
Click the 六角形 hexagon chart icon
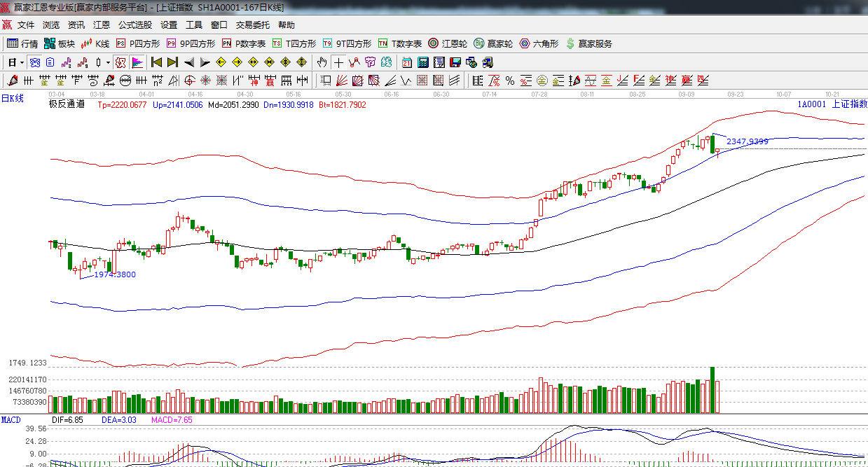coord(538,43)
